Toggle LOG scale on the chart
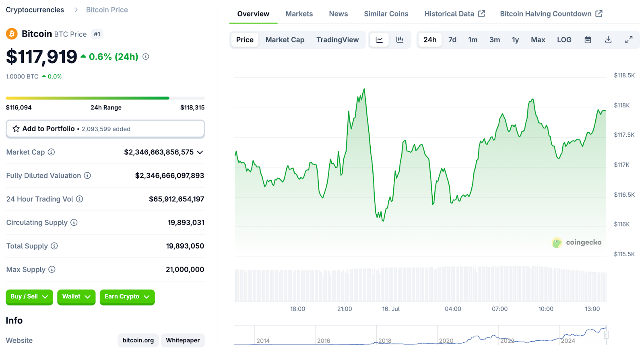 point(564,40)
